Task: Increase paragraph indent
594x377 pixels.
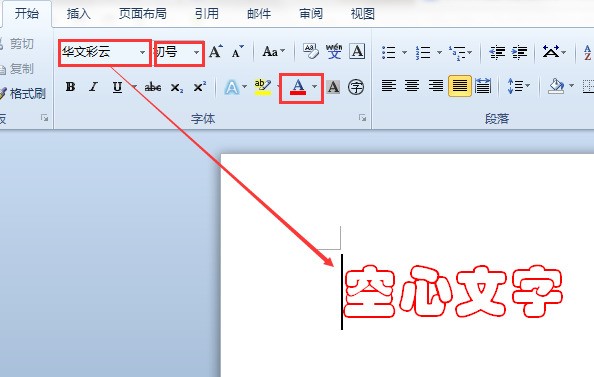Action: pyautogui.click(x=519, y=52)
